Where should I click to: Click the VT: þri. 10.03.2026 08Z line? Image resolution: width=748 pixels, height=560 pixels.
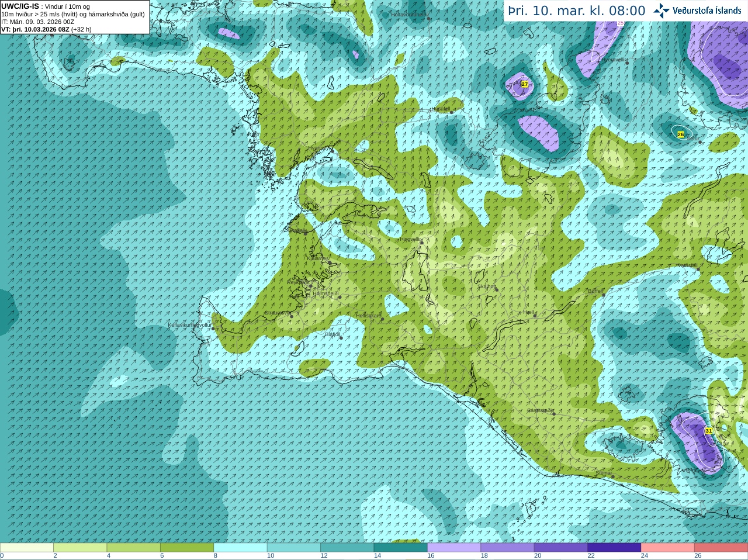(46, 29)
